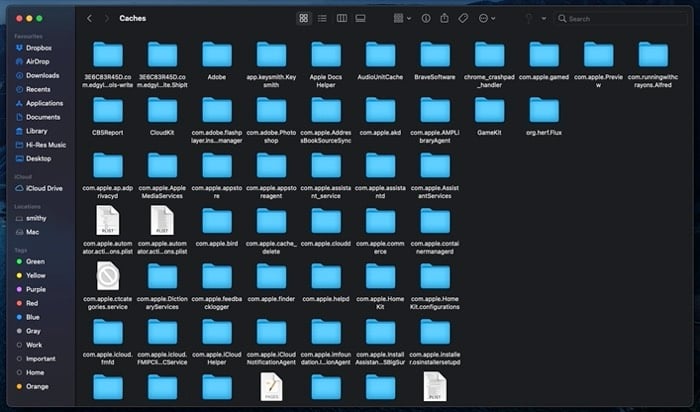Open Hi-Res Music in the sidebar
The image size is (700, 412).
[x=41, y=145]
